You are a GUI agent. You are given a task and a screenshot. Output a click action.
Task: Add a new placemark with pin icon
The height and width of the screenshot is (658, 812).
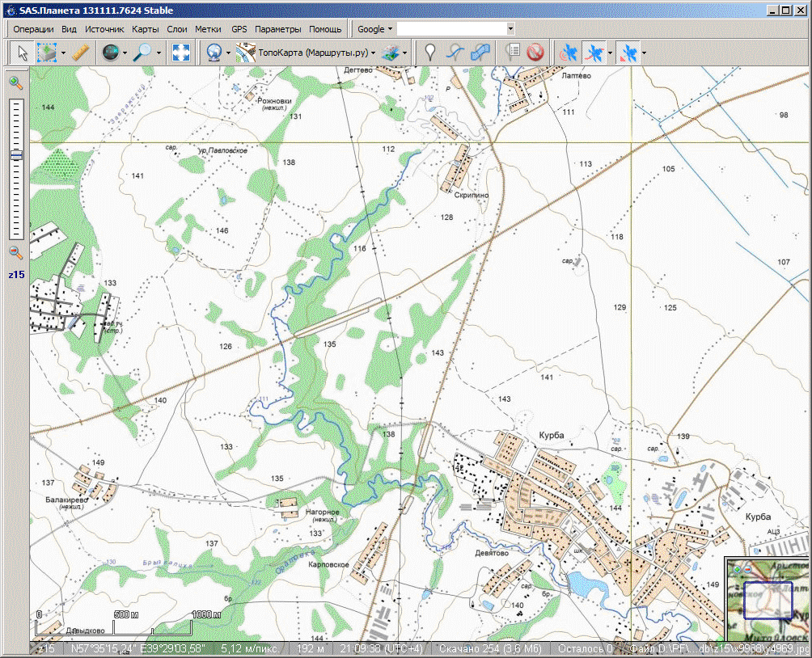[x=430, y=53]
